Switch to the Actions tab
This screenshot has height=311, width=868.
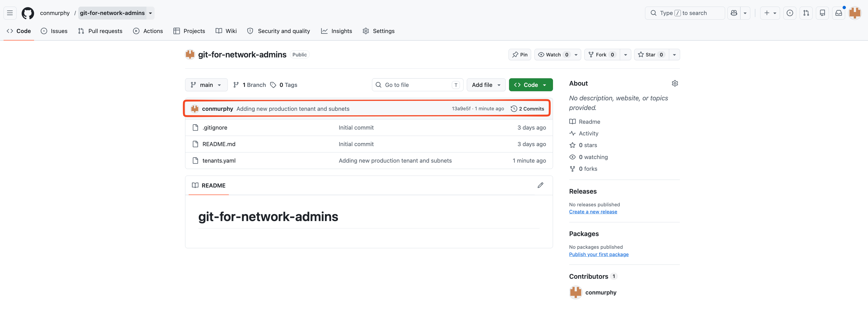148,31
